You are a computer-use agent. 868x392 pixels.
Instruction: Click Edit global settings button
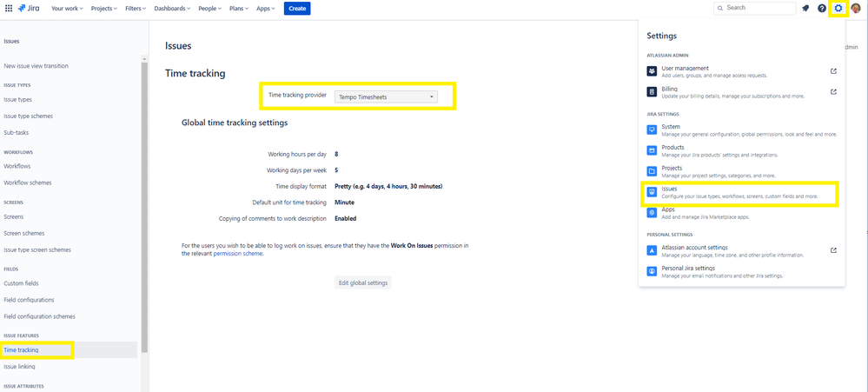pyautogui.click(x=362, y=283)
